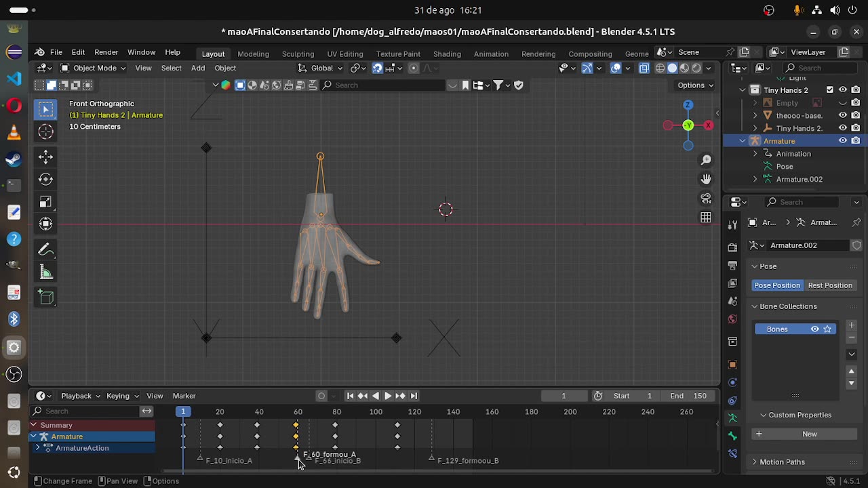Screen dimensions: 868x488
Task: Open the Output properties tab
Action: pos(732,265)
